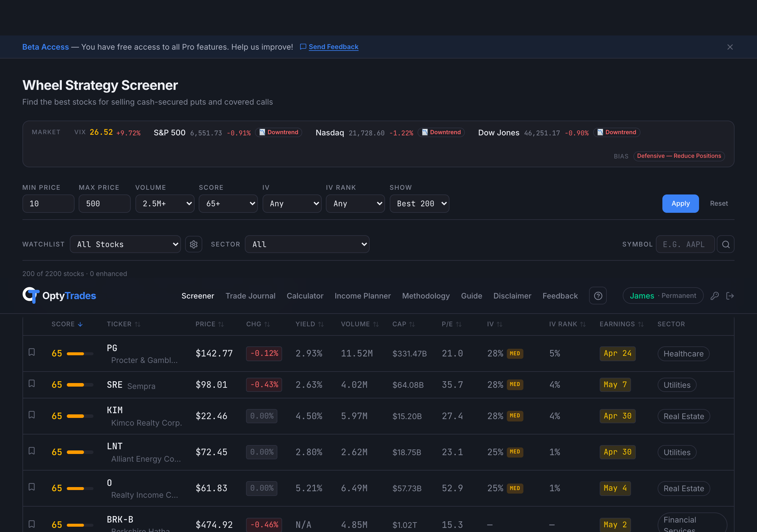Click the OptyTrades logo

(59, 296)
